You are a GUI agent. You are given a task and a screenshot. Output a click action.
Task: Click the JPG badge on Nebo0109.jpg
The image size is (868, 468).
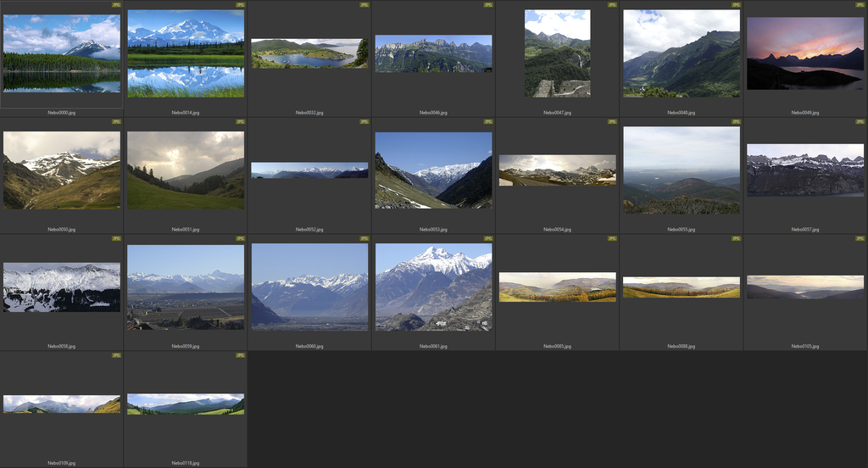[x=116, y=355]
